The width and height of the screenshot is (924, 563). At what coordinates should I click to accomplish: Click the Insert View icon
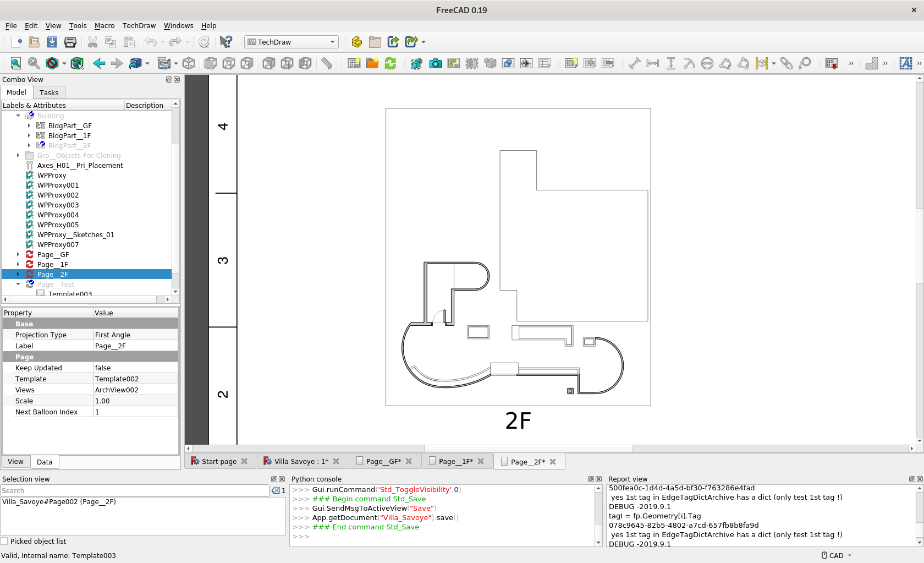pos(417,63)
